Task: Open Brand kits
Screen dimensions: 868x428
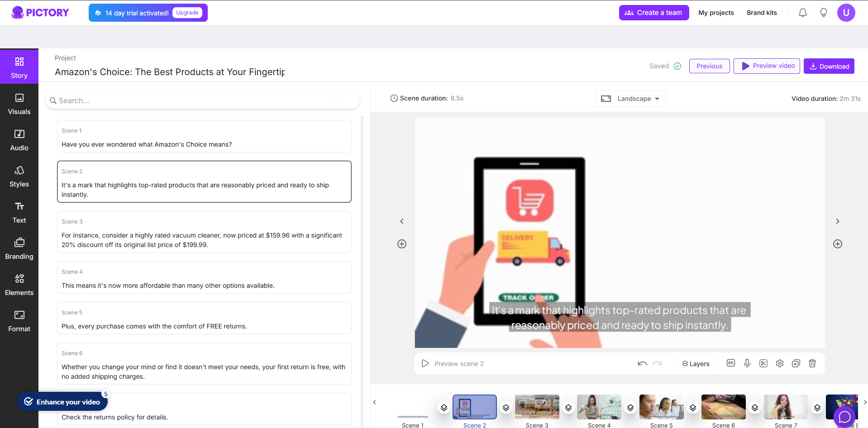Action: coord(762,13)
